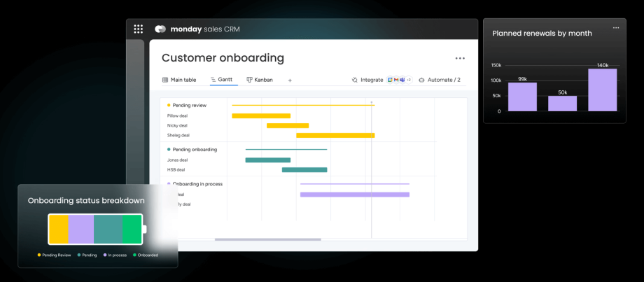Collapse the Pending onboarding group
The height and width of the screenshot is (282, 644).
click(169, 149)
